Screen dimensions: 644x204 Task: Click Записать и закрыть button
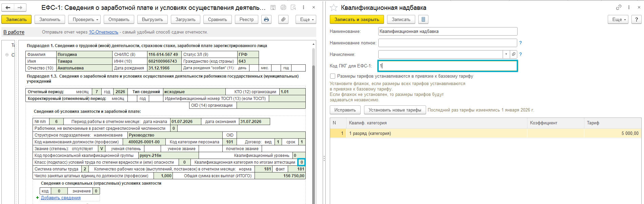[x=357, y=19]
